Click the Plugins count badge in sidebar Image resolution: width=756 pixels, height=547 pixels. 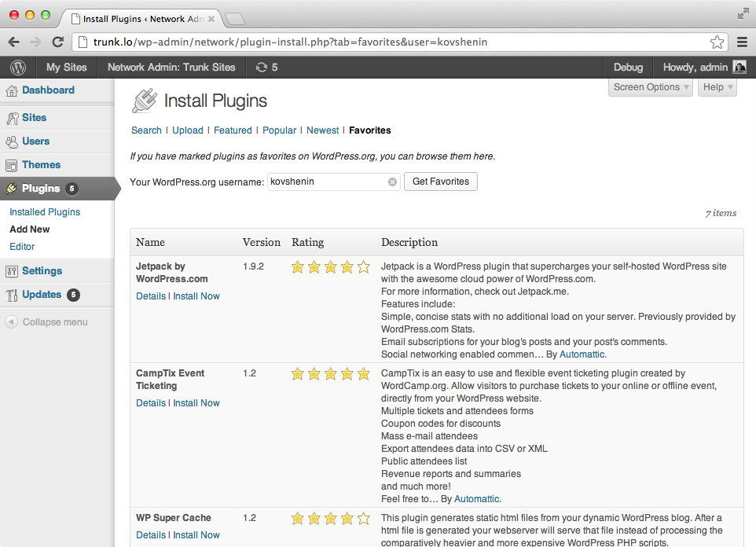pos(72,189)
